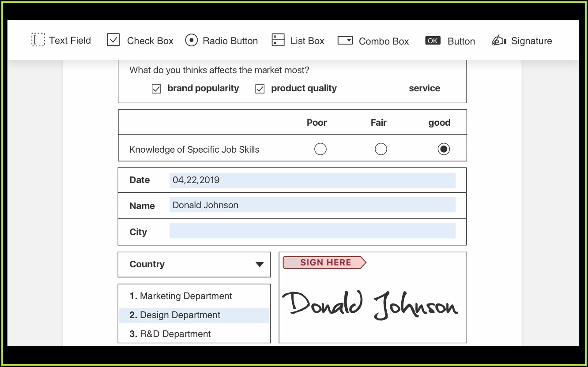Uncheck the brand popularity checkbox
The height and width of the screenshot is (367, 588).
pos(156,89)
